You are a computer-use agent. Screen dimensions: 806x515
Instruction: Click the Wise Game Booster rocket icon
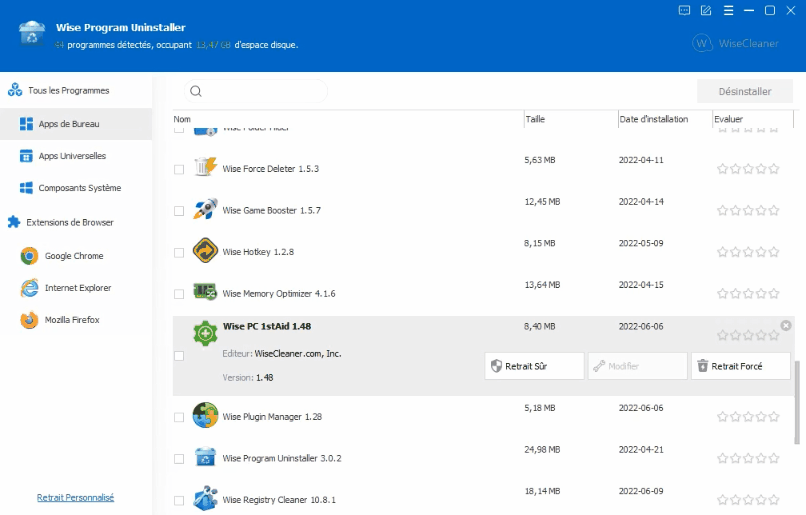[205, 208]
